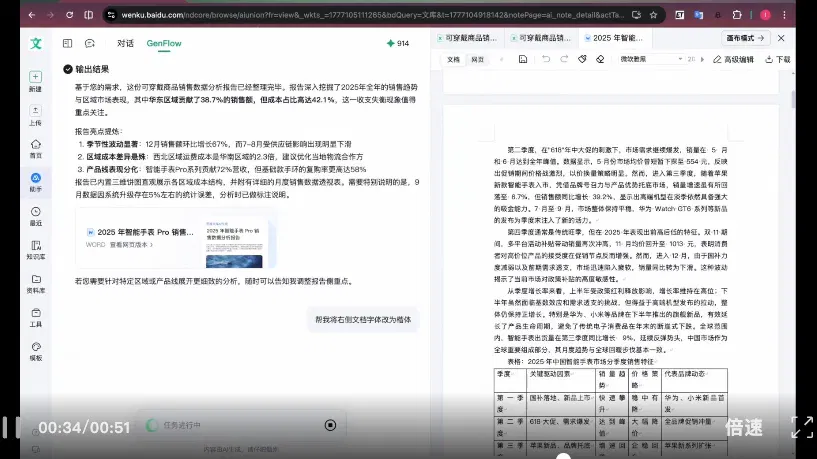Click the 倍速 playback speed control
Image resolution: width=817 pixels, height=459 pixels.
pyautogui.click(x=744, y=427)
